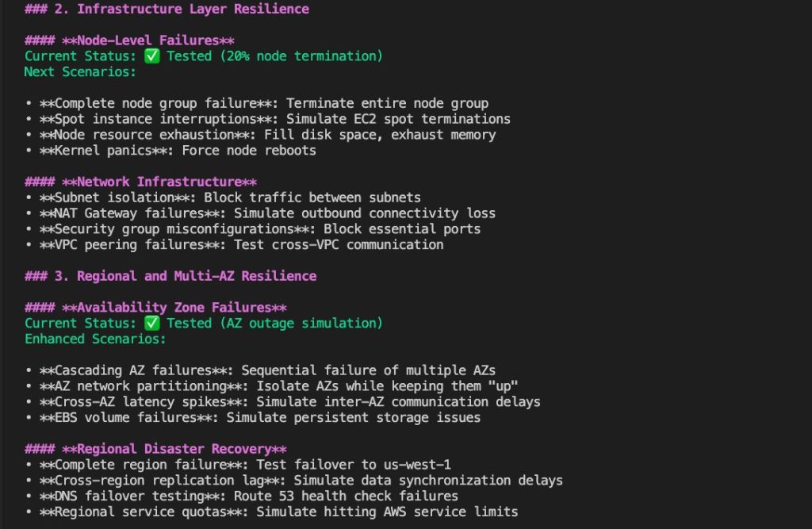Click the Regional service quotas line
The width and height of the screenshot is (812, 529).
(271, 512)
